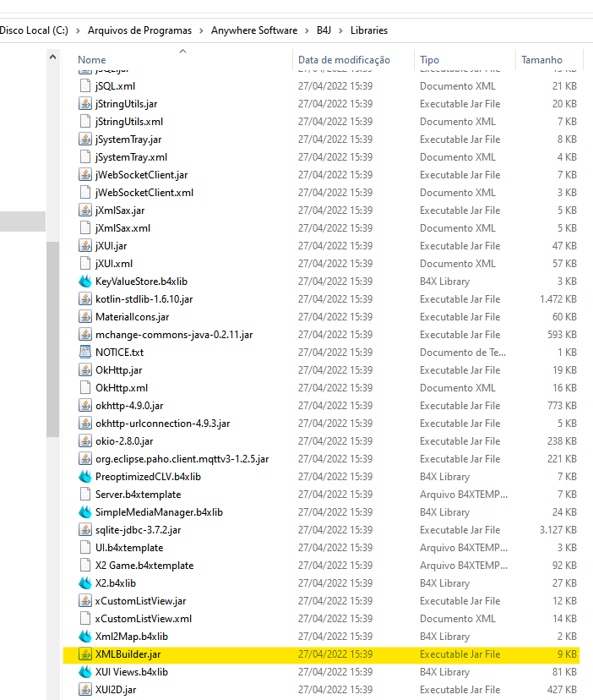Go to B4J folder in the breadcrumb
Screen dimensions: 593x700
tap(324, 30)
